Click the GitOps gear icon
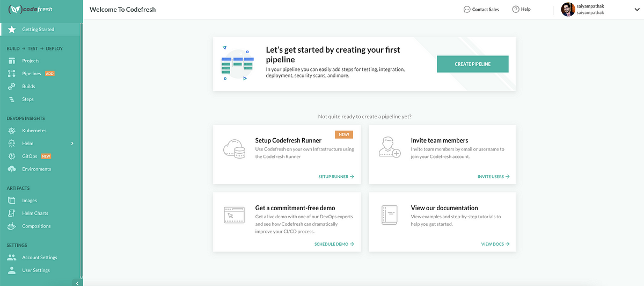Viewport: 644px width, 286px height. pos(12,156)
